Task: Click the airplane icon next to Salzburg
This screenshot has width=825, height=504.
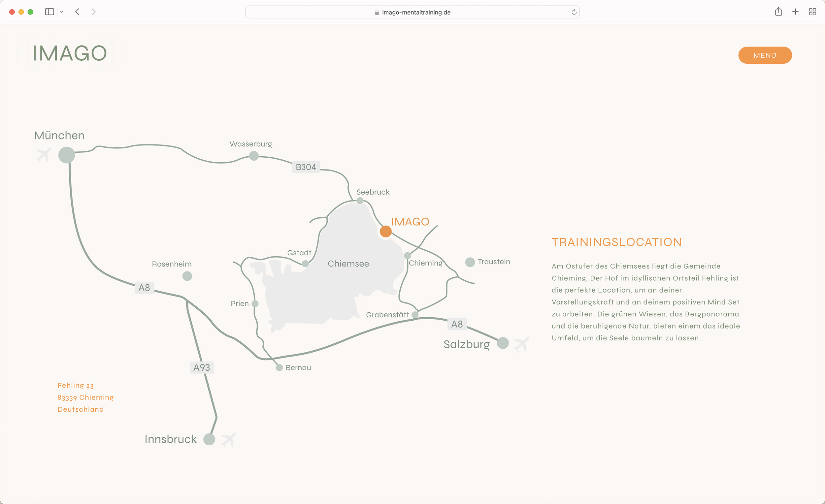Action: 521,344
